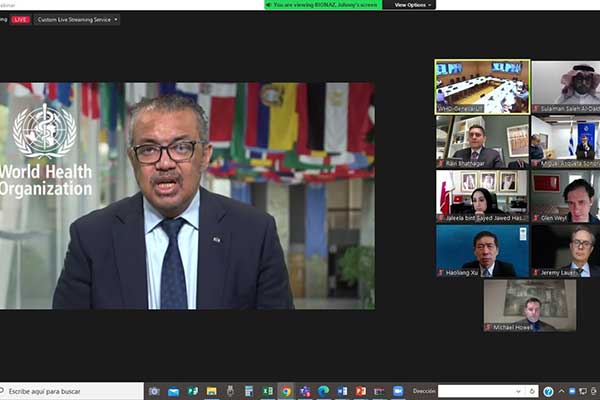
Task: Open Microsoft Project from taskbar
Action: pos(192,391)
